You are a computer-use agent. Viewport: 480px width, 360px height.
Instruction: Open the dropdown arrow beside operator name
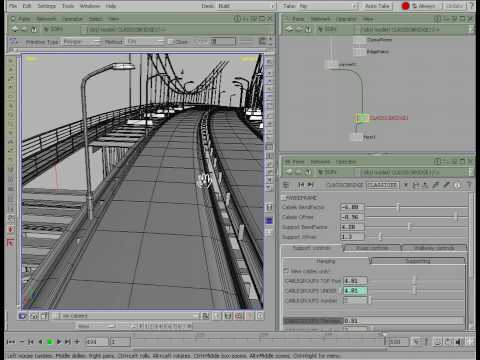click(x=406, y=185)
